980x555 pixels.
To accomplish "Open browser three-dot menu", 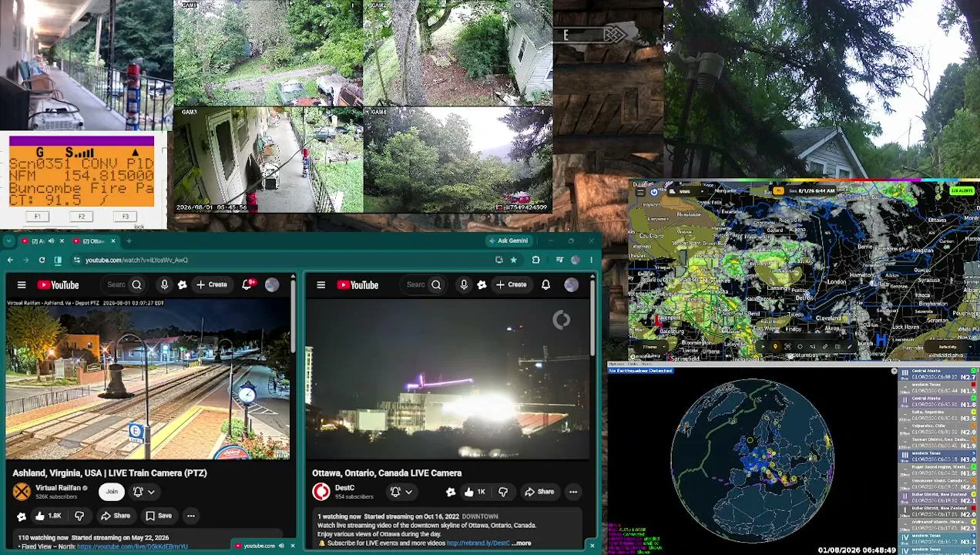I will tap(591, 260).
